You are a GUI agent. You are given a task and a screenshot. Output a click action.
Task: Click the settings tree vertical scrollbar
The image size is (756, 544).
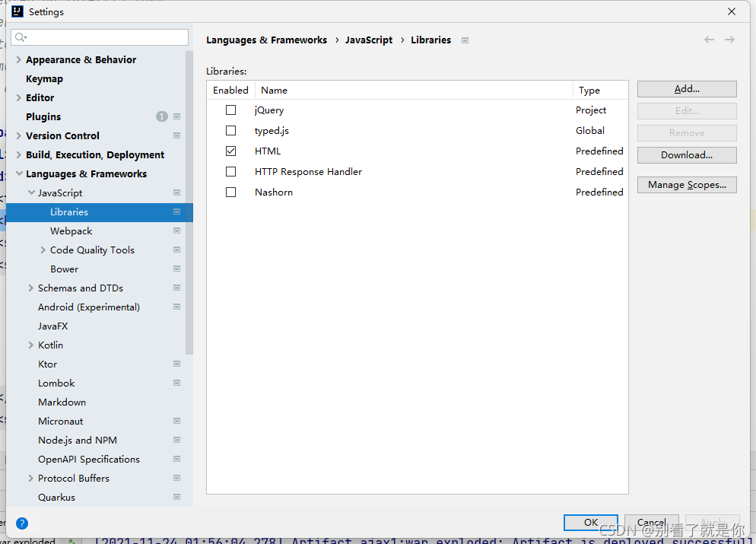pos(189,202)
